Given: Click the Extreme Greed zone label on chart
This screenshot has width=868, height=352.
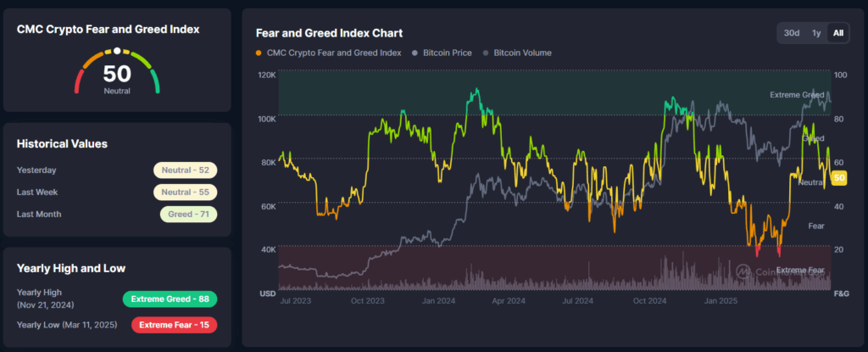Looking at the screenshot, I should (x=797, y=94).
